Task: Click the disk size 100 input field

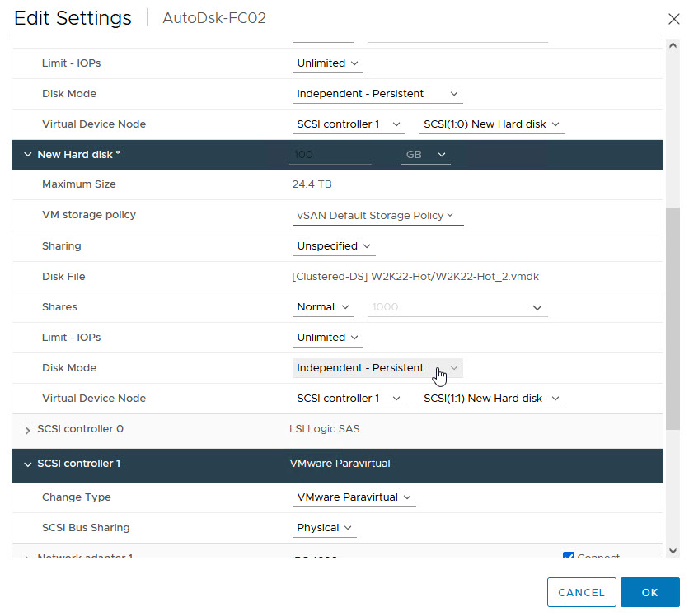Action: [x=330, y=155]
